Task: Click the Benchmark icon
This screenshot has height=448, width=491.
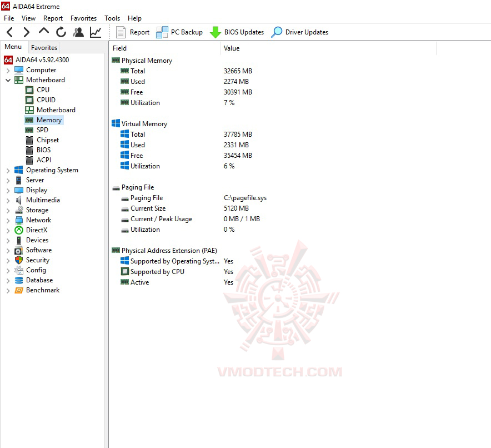Action: click(19, 290)
